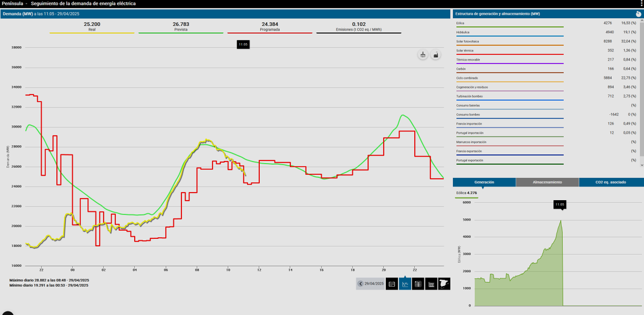Select the Carbón generation row
Image resolution: width=644 pixels, height=315 pixels.
[546, 69]
